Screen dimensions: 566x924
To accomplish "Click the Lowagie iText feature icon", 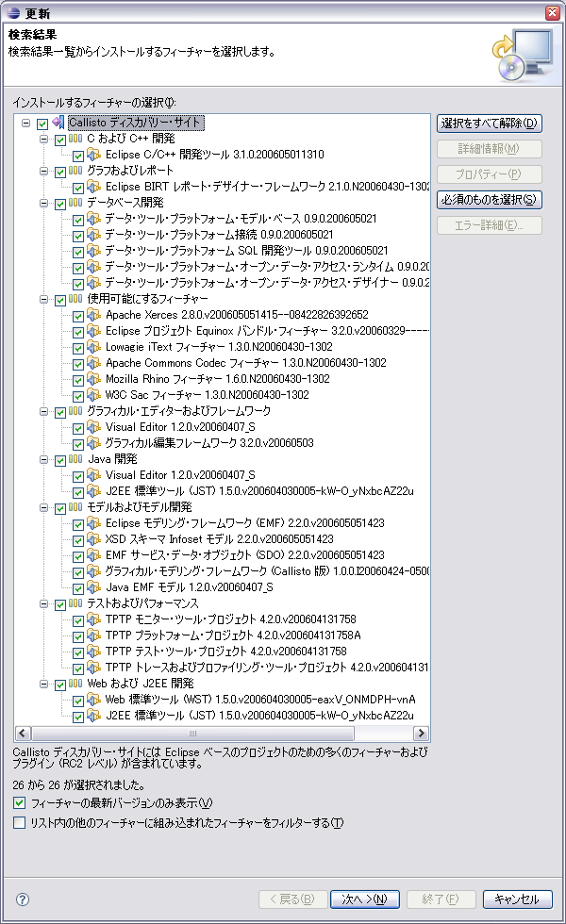I will pyautogui.click(x=93, y=347).
